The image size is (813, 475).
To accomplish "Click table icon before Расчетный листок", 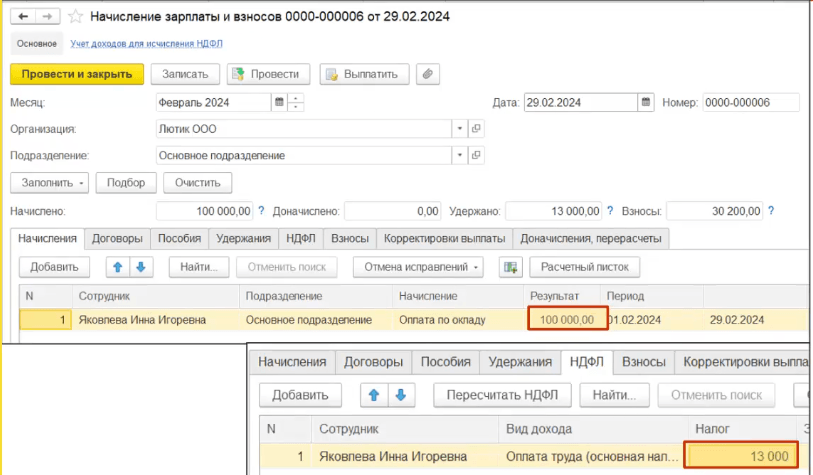I will (511, 267).
